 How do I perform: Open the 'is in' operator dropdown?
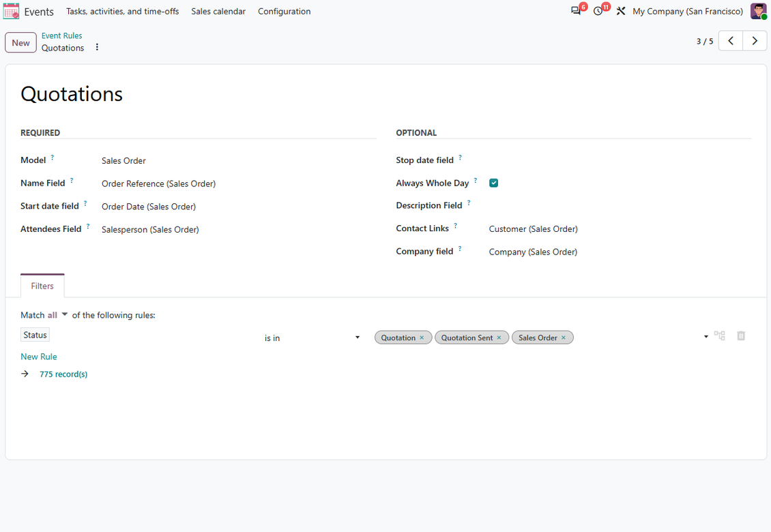[312, 338]
